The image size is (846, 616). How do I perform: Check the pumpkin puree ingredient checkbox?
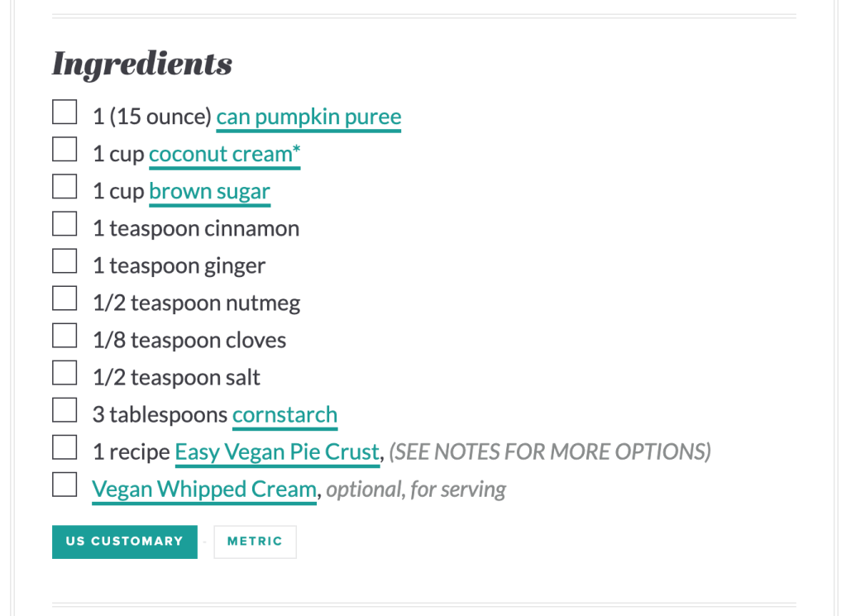pos(65,112)
